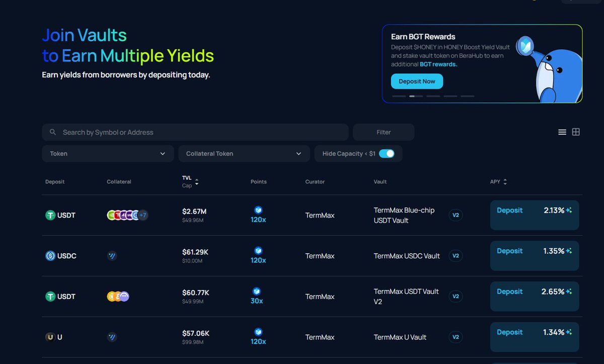604x364 pixels.
Task: Click the $57.06K TVL value
Action: 196,333
